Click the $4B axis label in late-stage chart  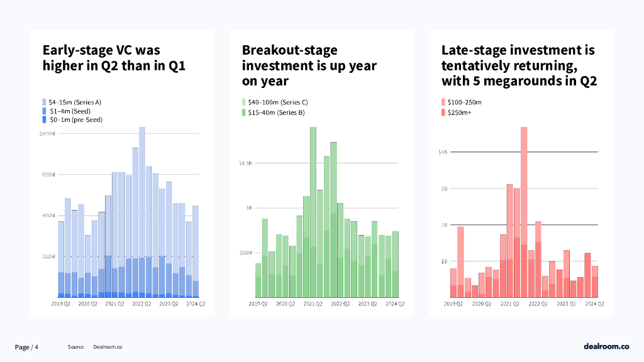point(443,151)
